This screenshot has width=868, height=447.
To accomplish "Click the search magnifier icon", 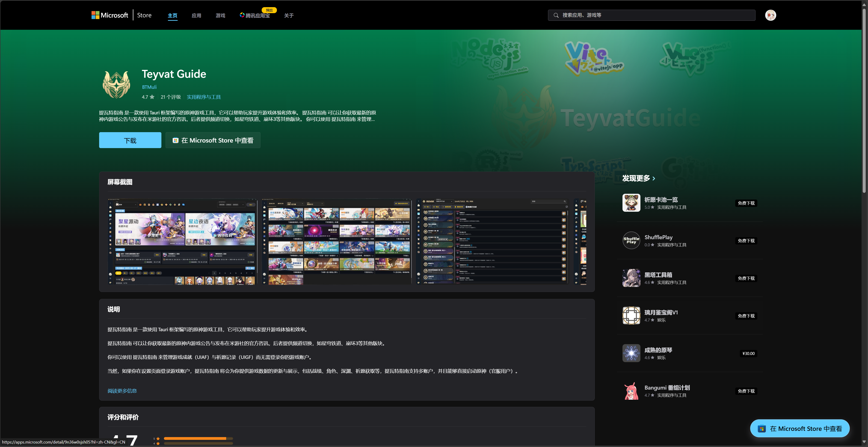I will (x=556, y=15).
